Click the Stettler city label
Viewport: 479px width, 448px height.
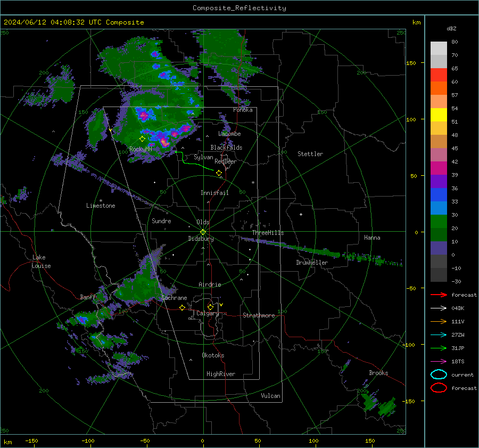310,154
